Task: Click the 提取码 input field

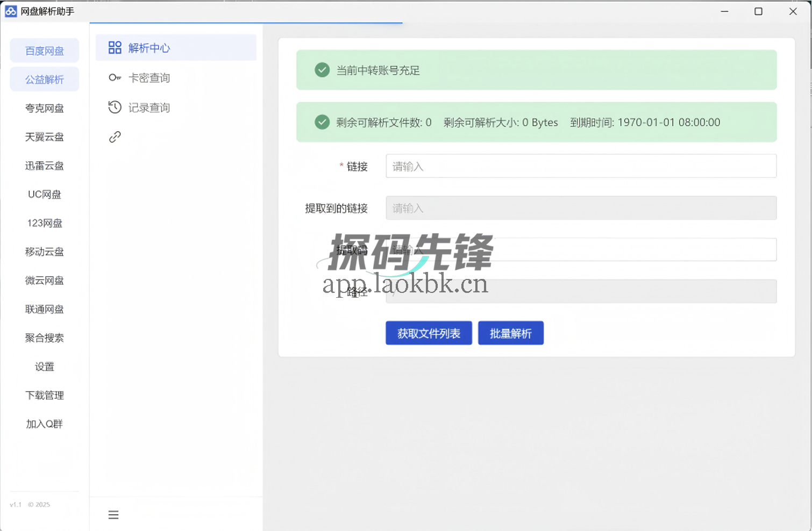Action: (x=581, y=249)
